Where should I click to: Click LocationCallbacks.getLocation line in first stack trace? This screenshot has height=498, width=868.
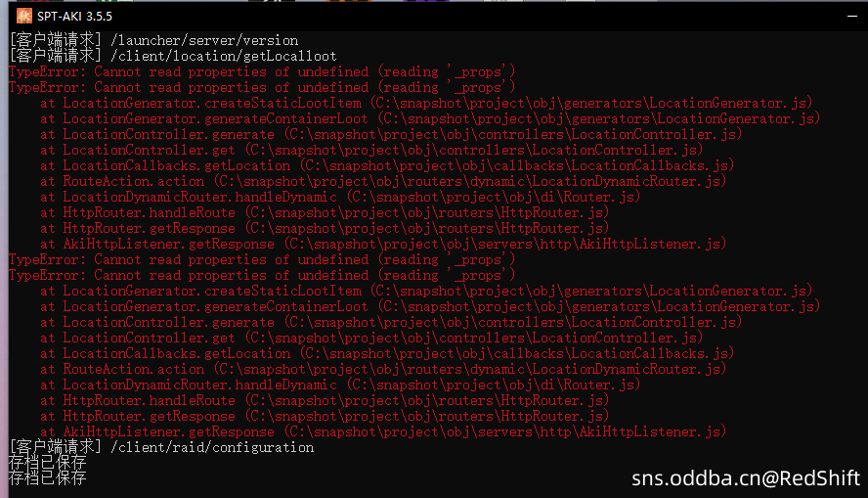[387, 165]
